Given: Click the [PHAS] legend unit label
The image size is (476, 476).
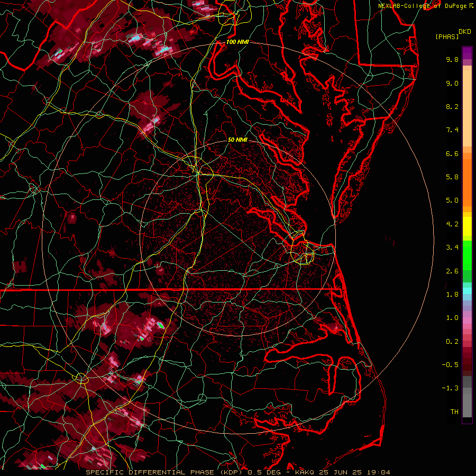Looking at the screenshot, I should pyautogui.click(x=447, y=36).
